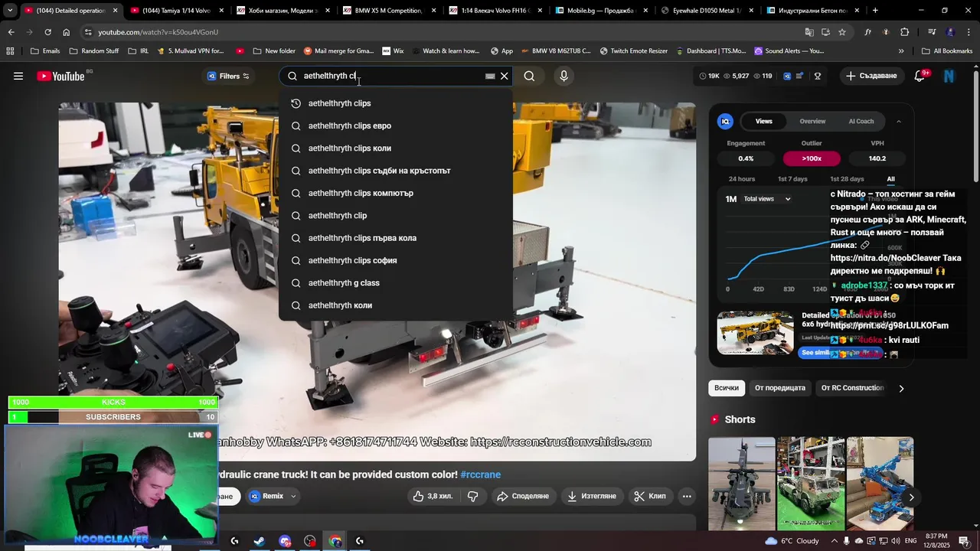This screenshot has width=980, height=551.
Task: Download the video with Изтегляне
Action: pos(591,496)
